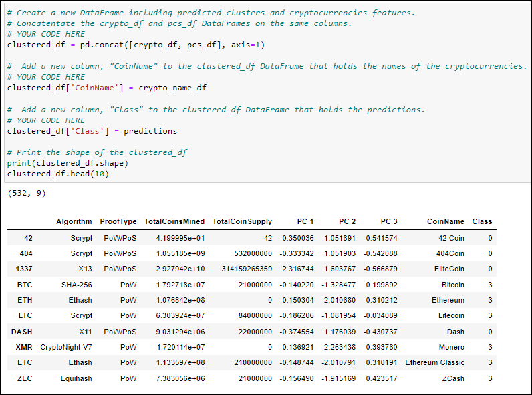Image resolution: width=532 pixels, height=395 pixels.
Task: Select the ZEC row index
Action: coord(25,378)
